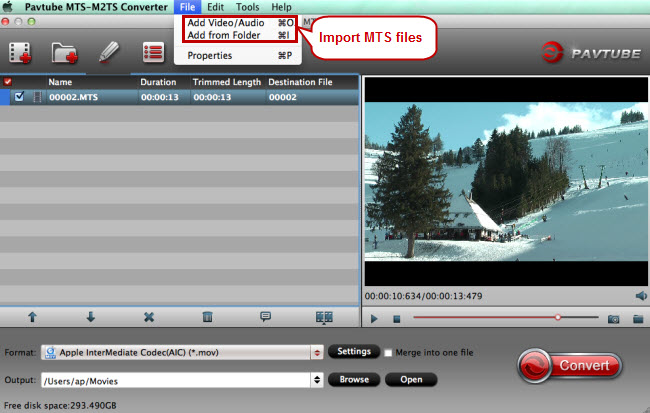The width and height of the screenshot is (650, 413).
Task: Click the Browse button
Action: (354, 379)
